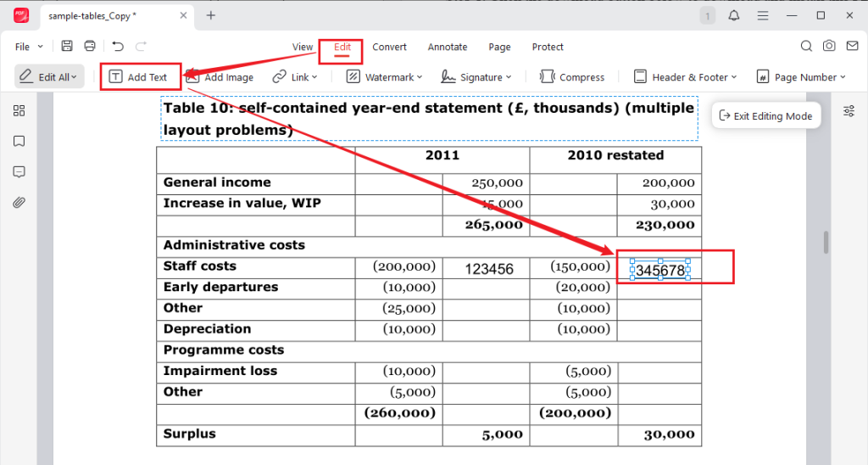Switch to the Protect tab
The image size is (868, 465).
tap(548, 48)
